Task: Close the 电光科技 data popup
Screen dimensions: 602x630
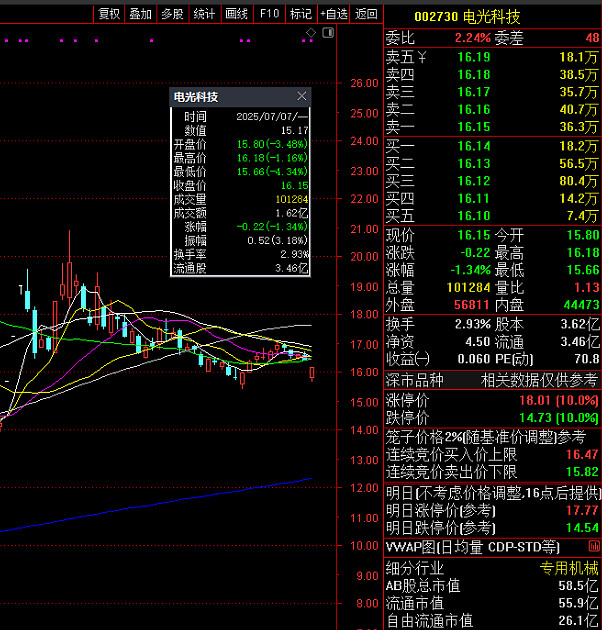Action: (x=302, y=97)
